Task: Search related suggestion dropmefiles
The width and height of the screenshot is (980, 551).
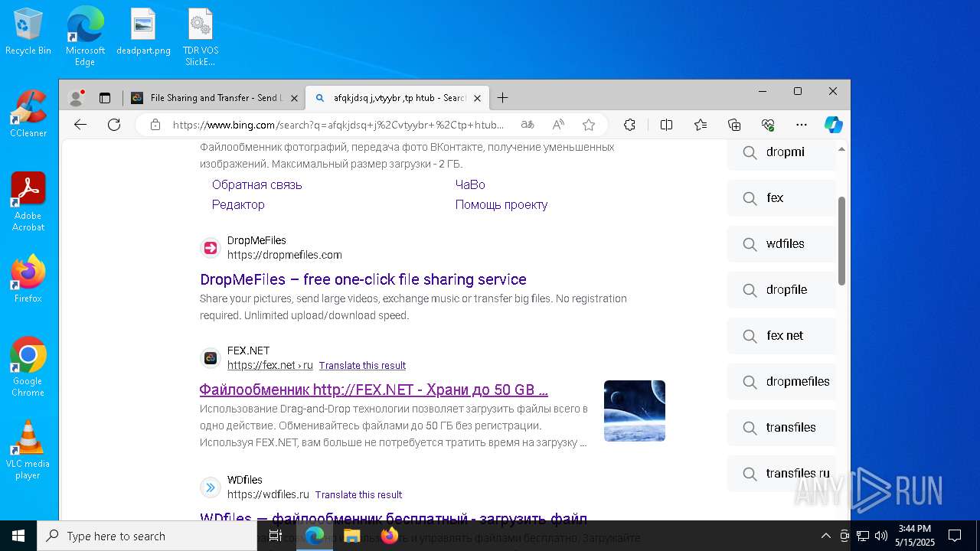Action: (x=782, y=382)
